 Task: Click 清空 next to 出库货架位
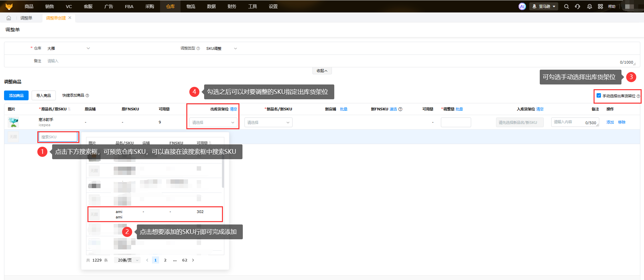point(233,109)
